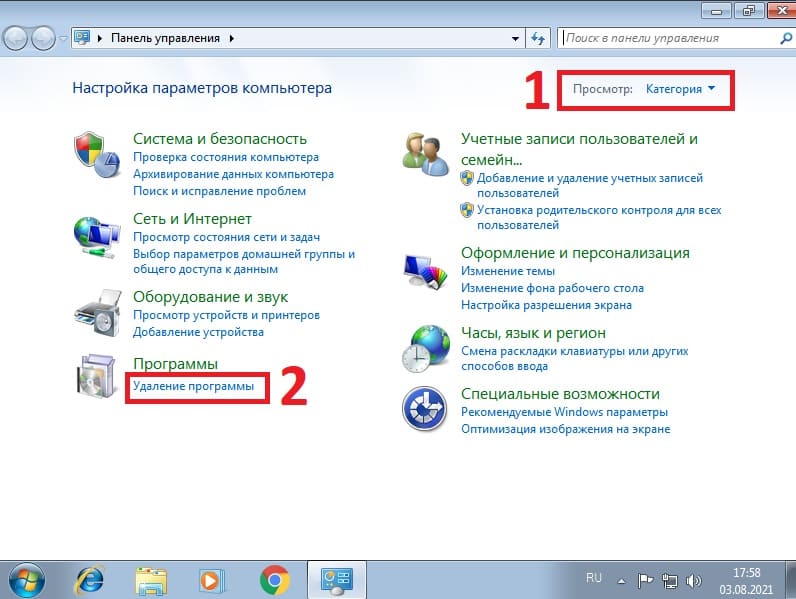This screenshot has width=796, height=599.
Task: Open Поиск и исправление проблем
Action: [219, 191]
